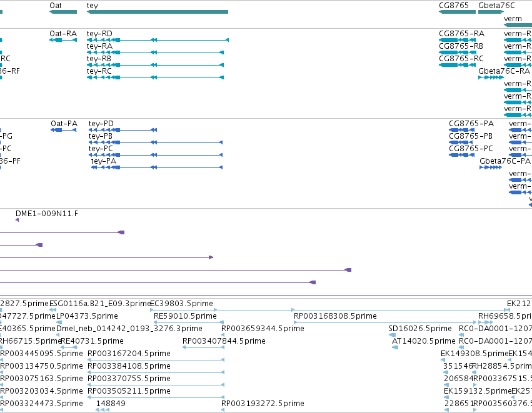This screenshot has width=532, height=413.
Task: Click the CG8765-RA transcript label
Action: point(462,34)
